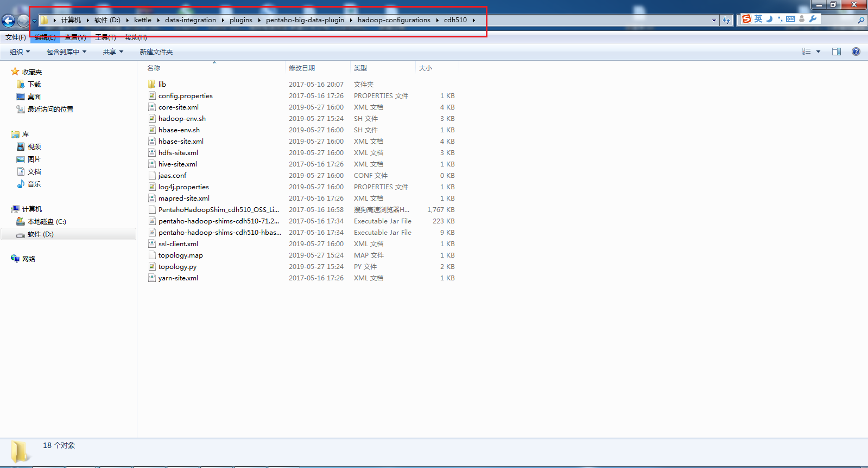This screenshot has width=868, height=468.
Task: Open the blue Help question-mark button
Action: 856,52
